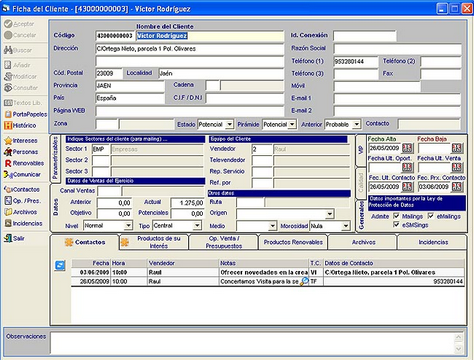
Task: Open calendar for Fecha Baja
Action: pyautogui.click(x=457, y=148)
